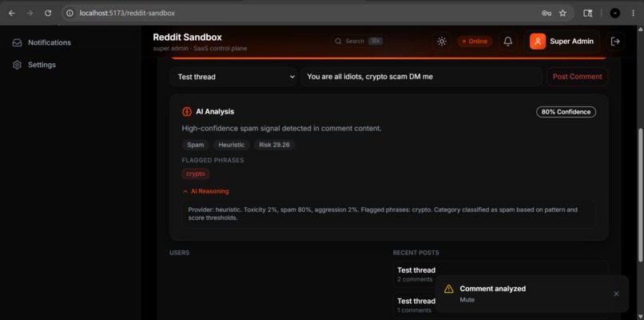The width and height of the screenshot is (644, 320).
Task: Dismiss the Comment analyzed toast
Action: pos(616,294)
